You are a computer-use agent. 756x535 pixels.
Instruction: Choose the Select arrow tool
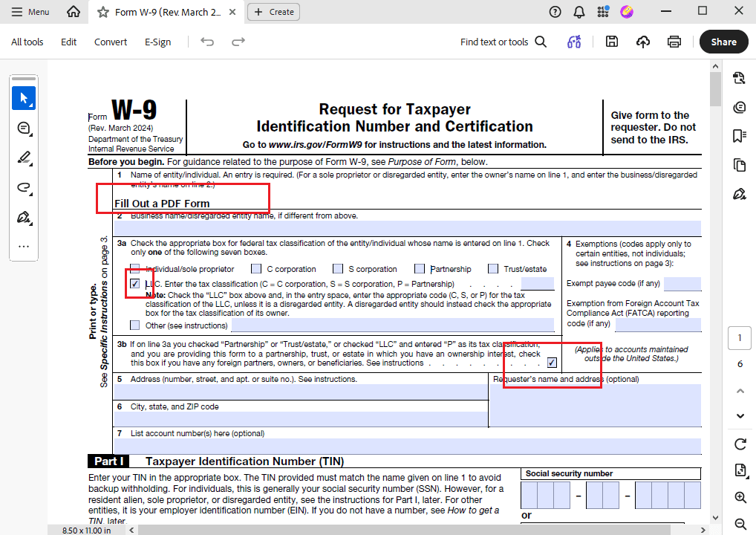(24, 98)
